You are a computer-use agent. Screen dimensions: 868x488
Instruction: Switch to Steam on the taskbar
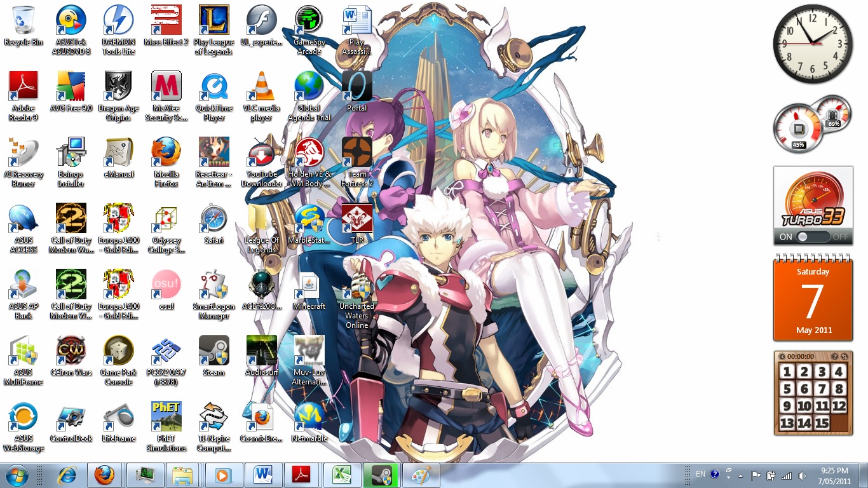coord(380,475)
